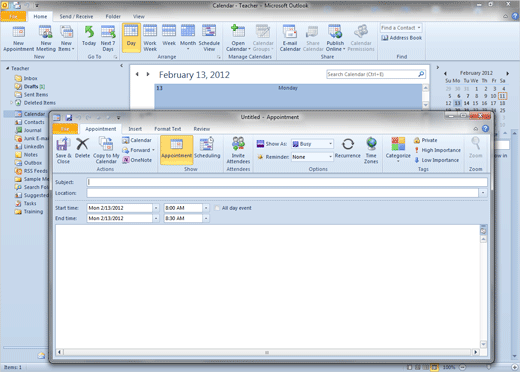
Task: Click the Today button in ribbon
Action: [89, 37]
